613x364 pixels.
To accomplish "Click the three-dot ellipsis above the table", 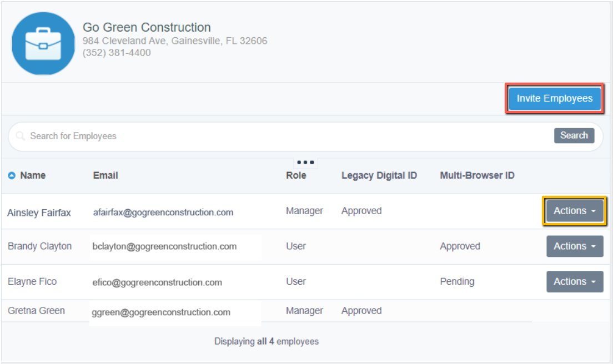I will [305, 163].
